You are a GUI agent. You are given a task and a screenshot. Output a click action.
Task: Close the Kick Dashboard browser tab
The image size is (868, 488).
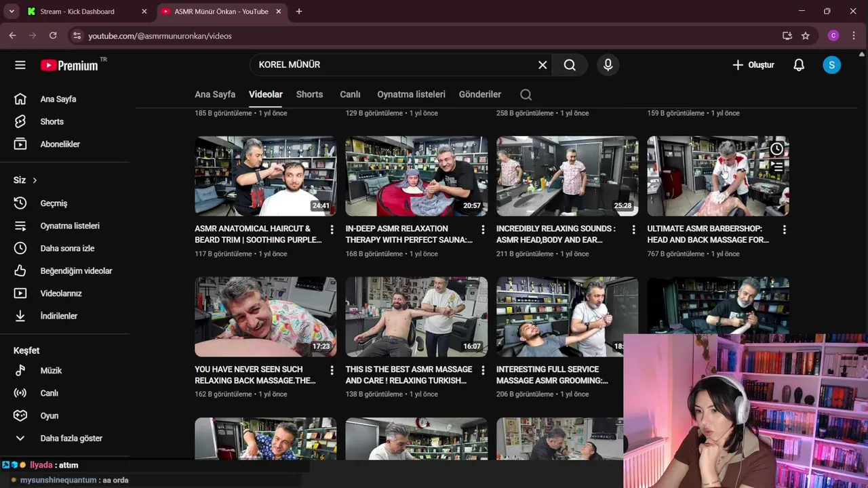[144, 12]
